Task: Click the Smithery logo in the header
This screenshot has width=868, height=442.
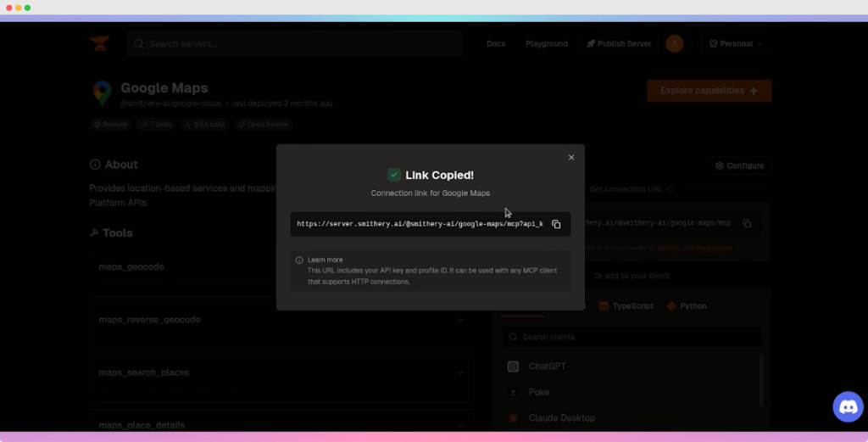Action: [100, 44]
